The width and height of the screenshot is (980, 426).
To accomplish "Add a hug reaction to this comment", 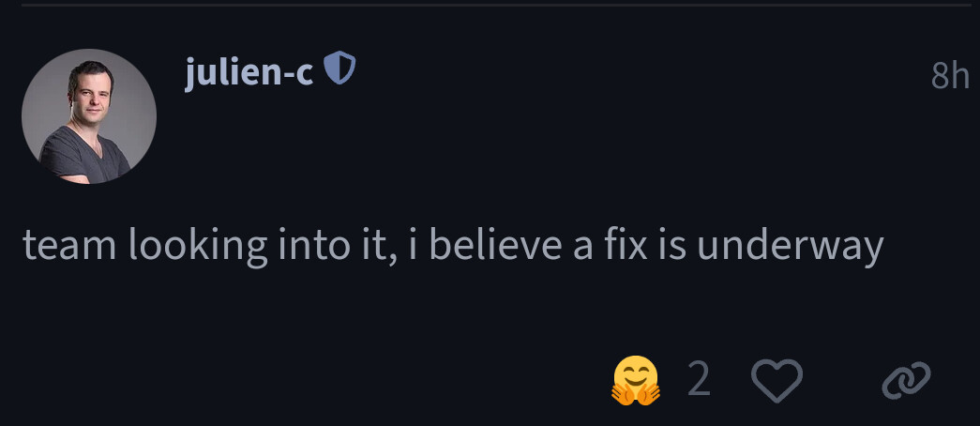I will tap(636, 381).
